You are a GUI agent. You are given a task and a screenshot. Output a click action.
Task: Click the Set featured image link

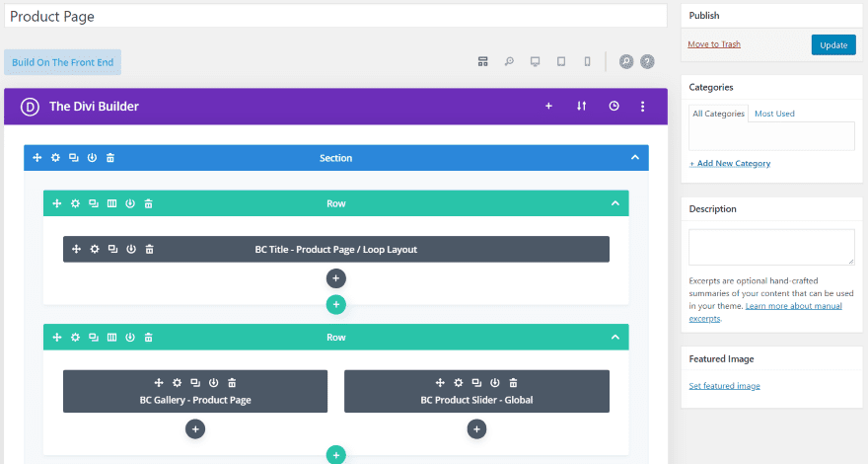tap(724, 386)
